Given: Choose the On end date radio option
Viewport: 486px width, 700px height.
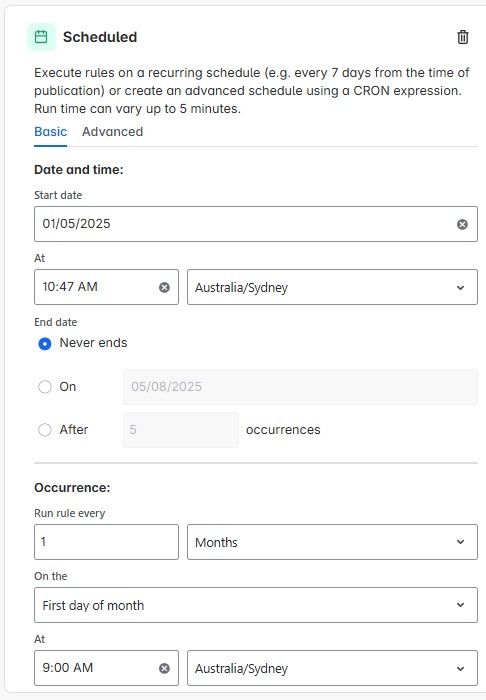Looking at the screenshot, I should coord(45,387).
